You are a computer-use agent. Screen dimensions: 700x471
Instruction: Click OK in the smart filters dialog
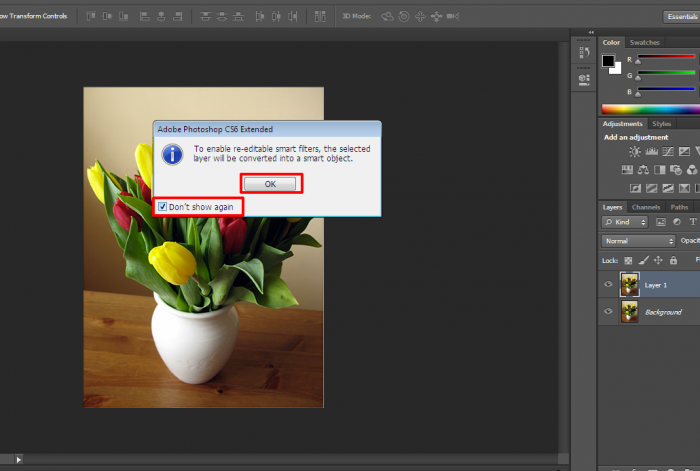(270, 184)
